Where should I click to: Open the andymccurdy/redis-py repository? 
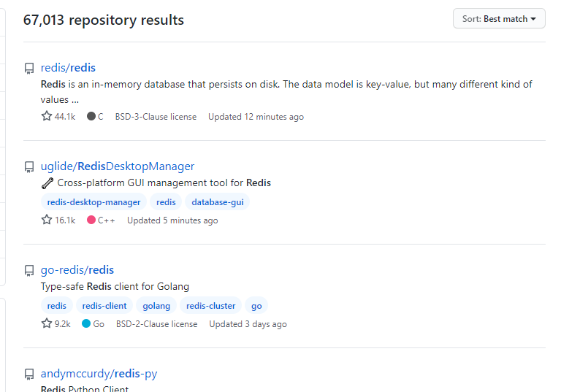pyautogui.click(x=99, y=374)
